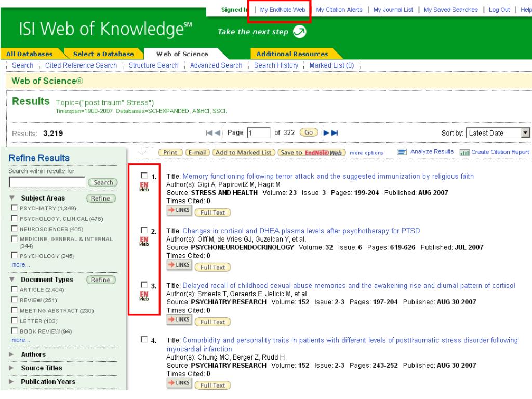Open Cited Reference Search
The image size is (532, 399).
[81, 65]
